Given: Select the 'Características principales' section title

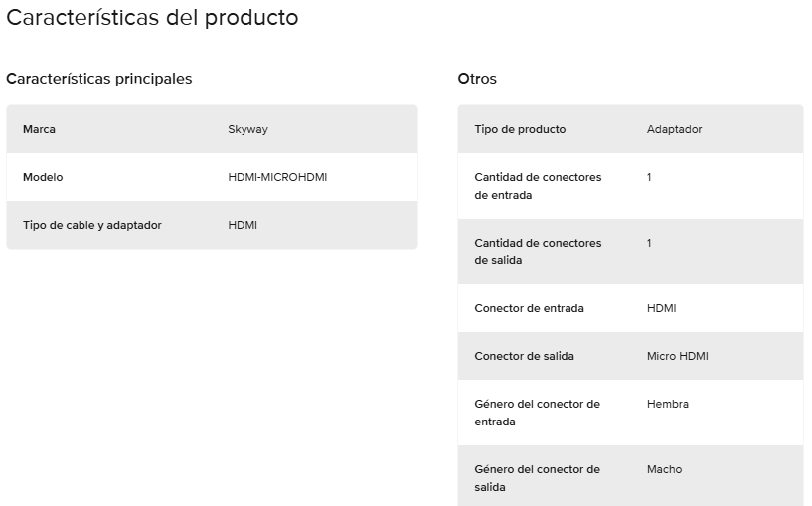Looking at the screenshot, I should click(99, 79).
